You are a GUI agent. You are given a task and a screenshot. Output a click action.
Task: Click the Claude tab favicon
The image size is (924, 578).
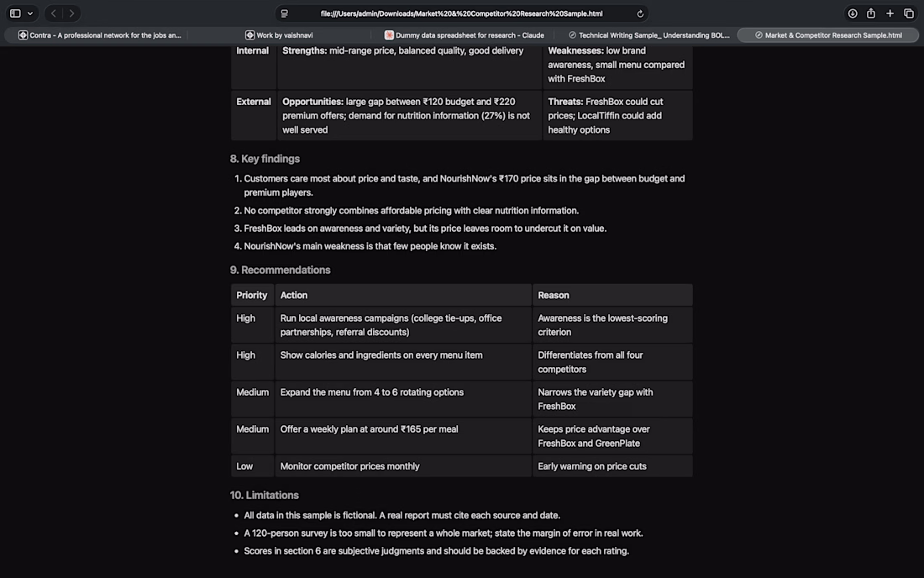coord(389,35)
